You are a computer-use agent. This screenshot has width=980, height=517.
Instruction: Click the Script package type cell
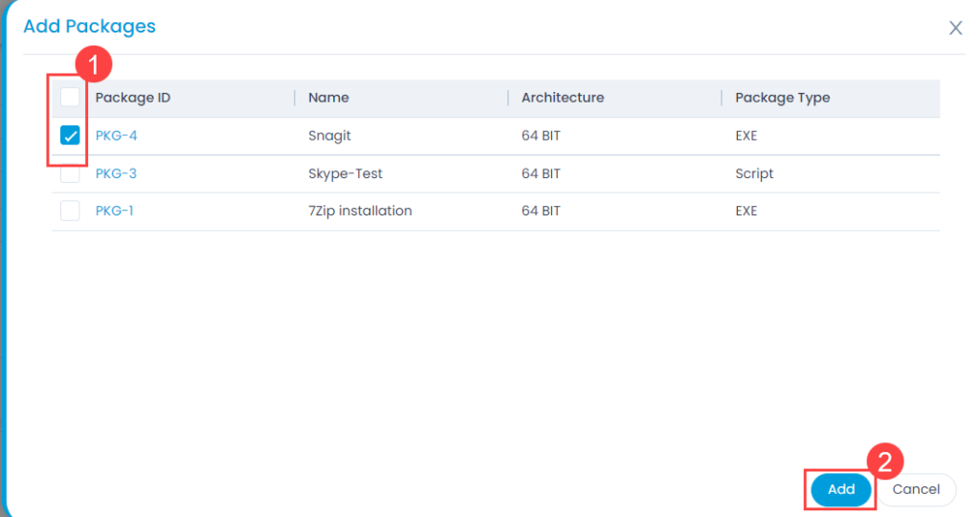(754, 173)
